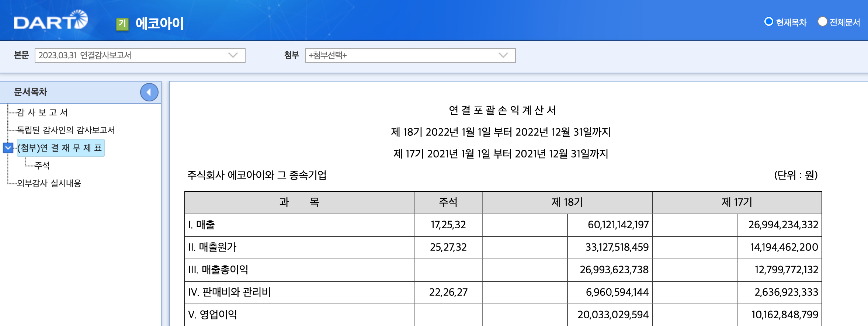Image resolution: width=868 pixels, height=326 pixels.
Task: Click the III. 매출총이익 row label
Action: coord(218,270)
